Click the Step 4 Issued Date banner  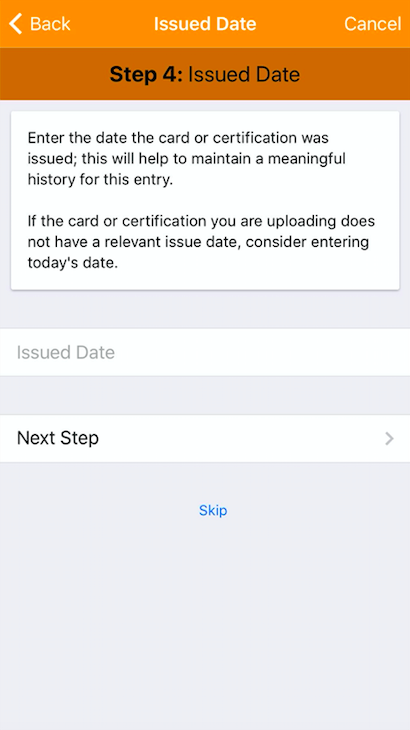coord(205,74)
